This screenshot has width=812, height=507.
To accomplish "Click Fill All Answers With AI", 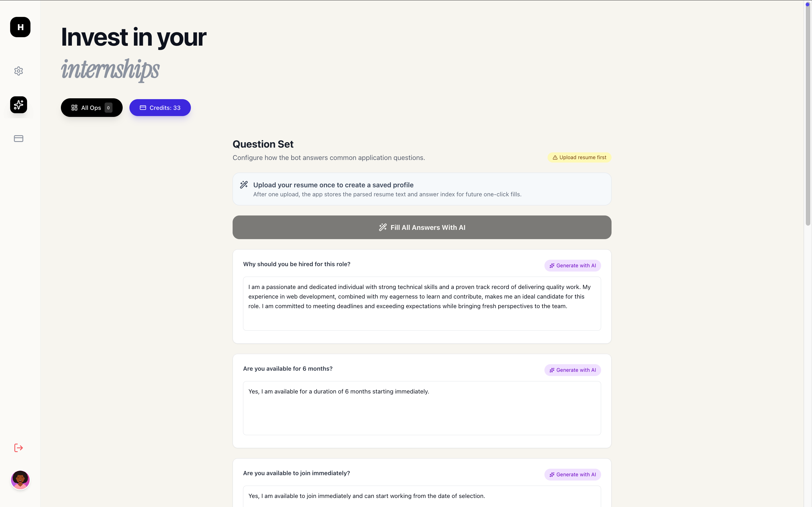I will (422, 227).
